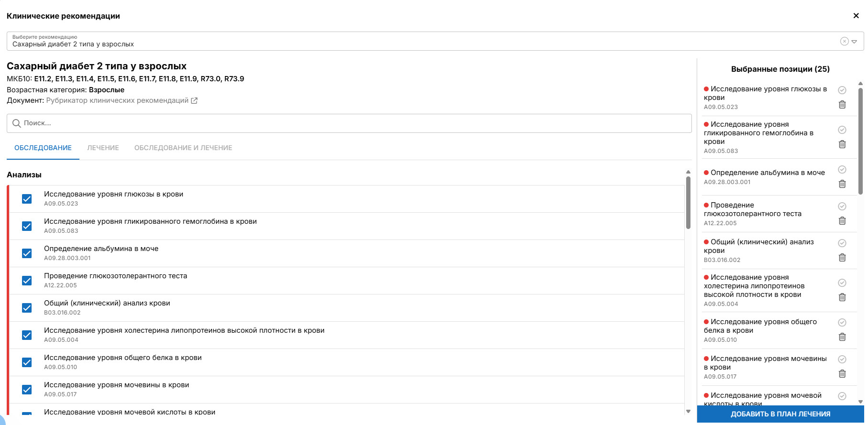Uncheck Исследование уровня глюкозы в крови
The height and width of the screenshot is (425, 868).
tap(27, 199)
